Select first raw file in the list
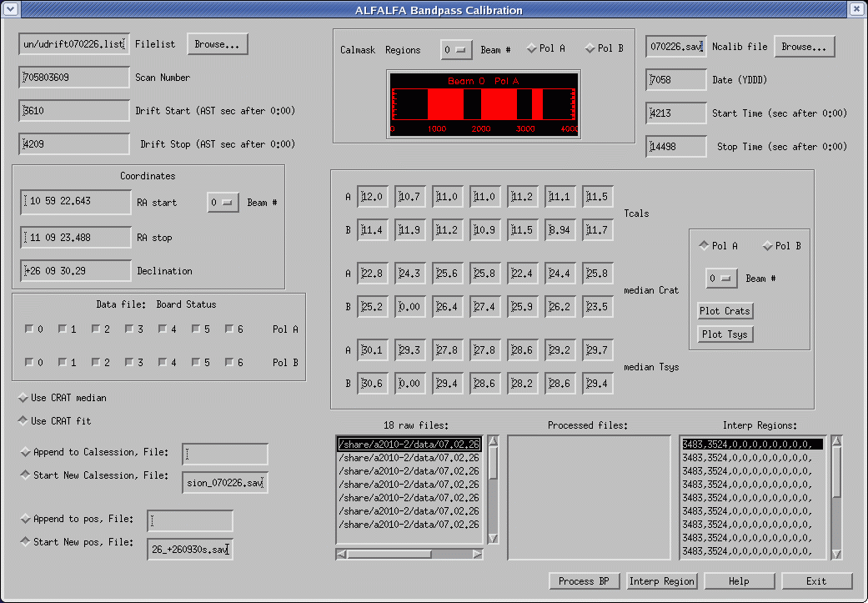 pyautogui.click(x=409, y=445)
